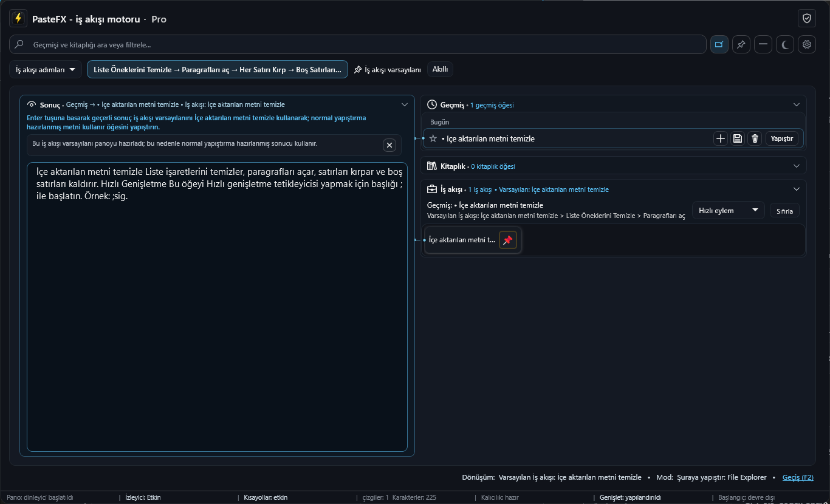
Task: Delete history item with the trash icon
Action: pyautogui.click(x=755, y=138)
